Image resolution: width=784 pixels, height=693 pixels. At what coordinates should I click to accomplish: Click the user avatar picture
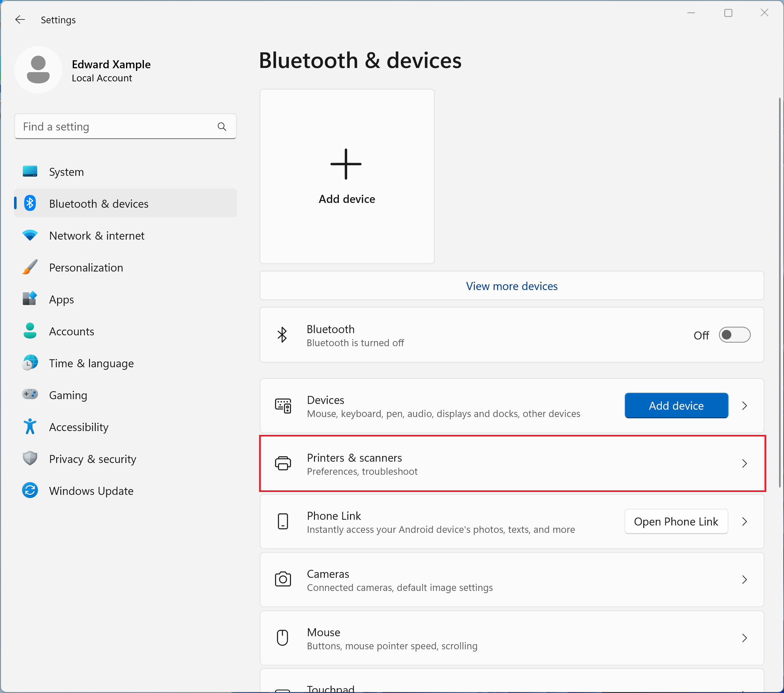pos(38,70)
